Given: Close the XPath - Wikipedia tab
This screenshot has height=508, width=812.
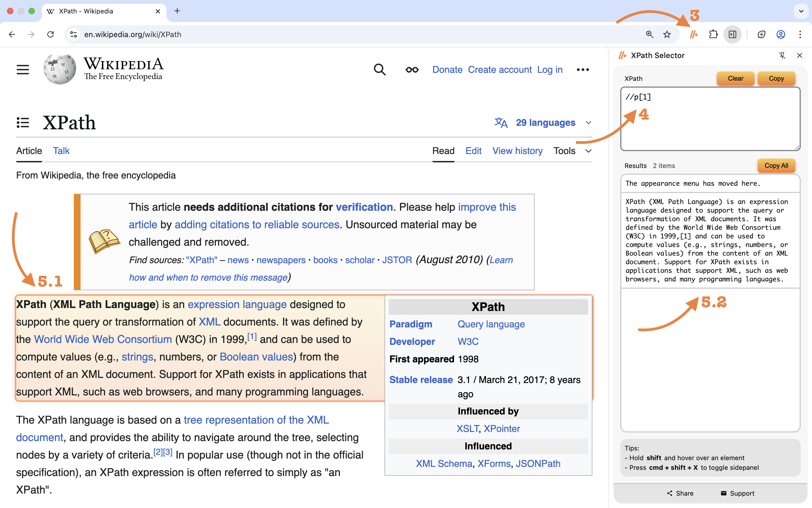Looking at the screenshot, I should (x=158, y=11).
